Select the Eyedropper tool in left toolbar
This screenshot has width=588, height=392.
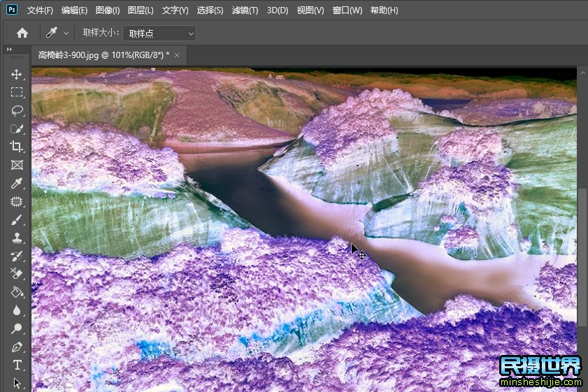coord(17,183)
